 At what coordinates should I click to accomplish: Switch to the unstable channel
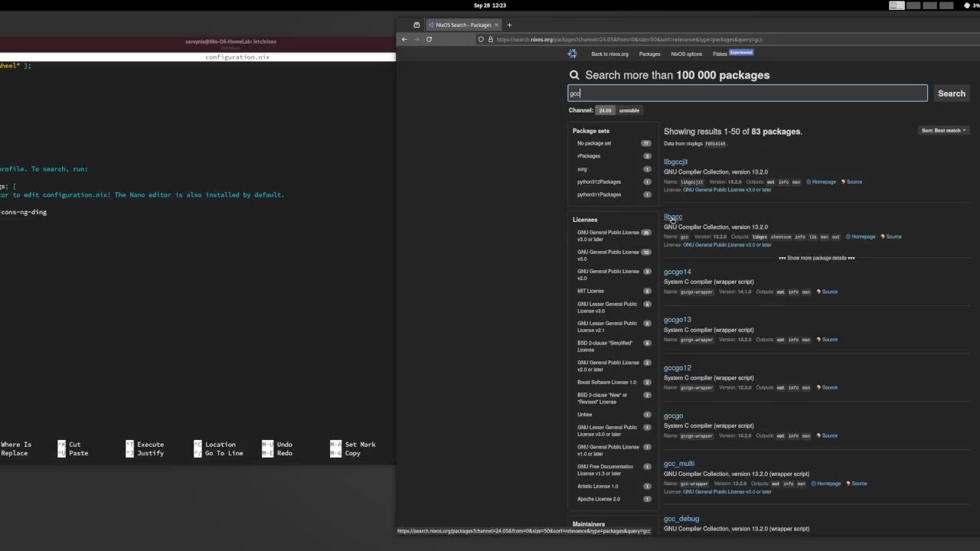[x=629, y=110]
